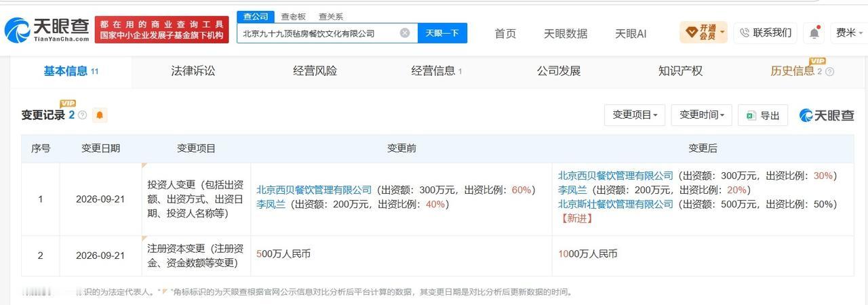Viewport: 868px width, 305px height.
Task: Open 北京斯壮餐饮管理有限公司 link
Action: [x=616, y=204]
